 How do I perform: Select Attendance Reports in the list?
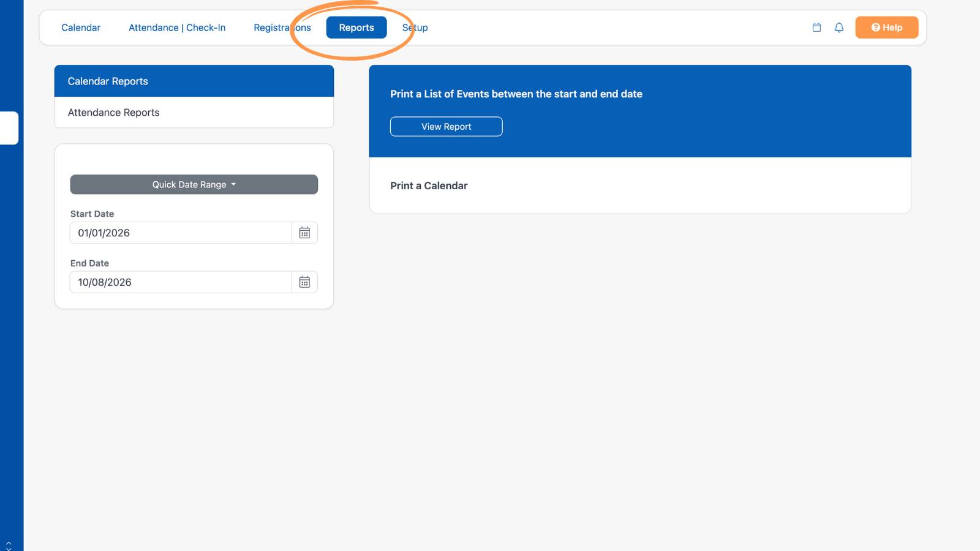[x=194, y=113]
